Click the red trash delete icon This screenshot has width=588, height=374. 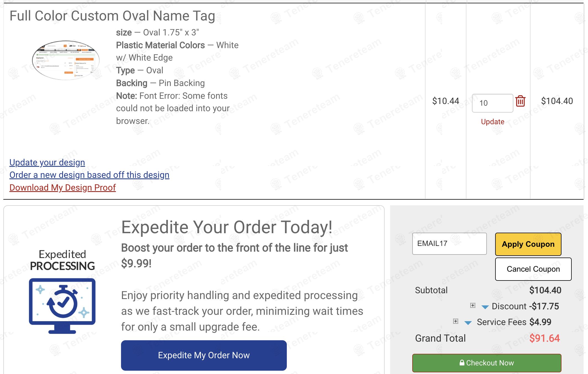[x=520, y=101]
